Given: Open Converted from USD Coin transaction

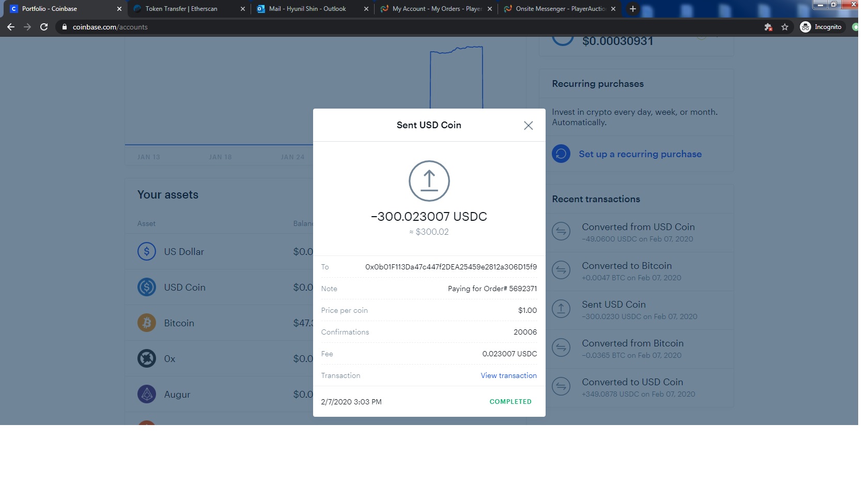Looking at the screenshot, I should tap(637, 232).
